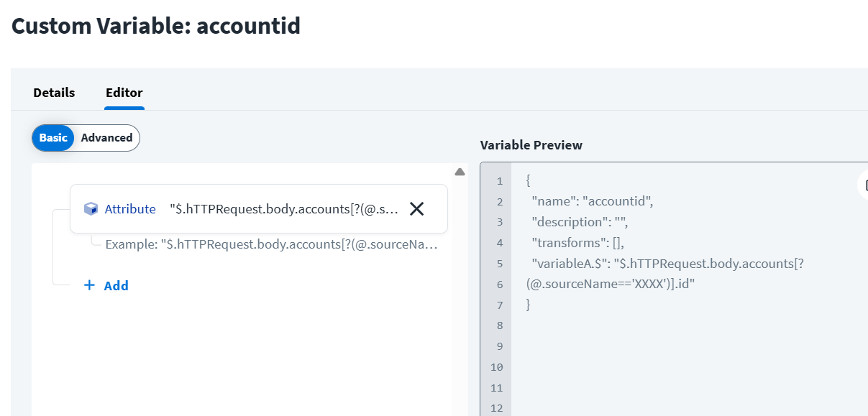Click the "transforms": [] line in preview
This screenshot has width=868, height=416.
[577, 243]
